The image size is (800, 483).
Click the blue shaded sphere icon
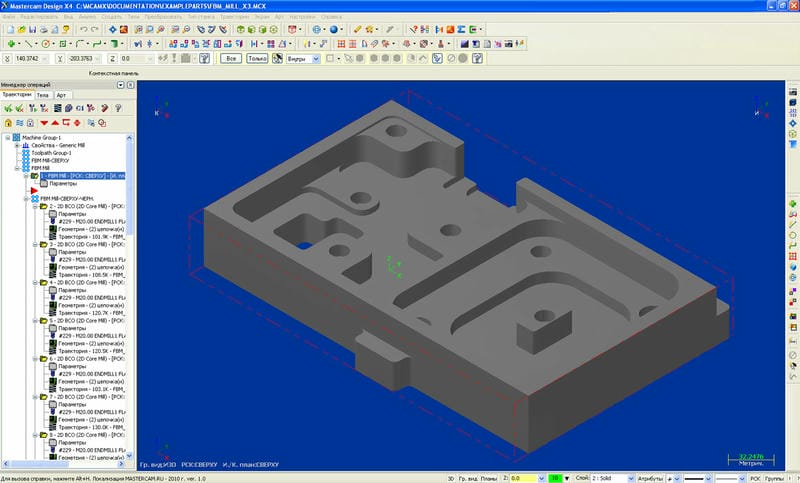pyautogui.click(x=333, y=30)
